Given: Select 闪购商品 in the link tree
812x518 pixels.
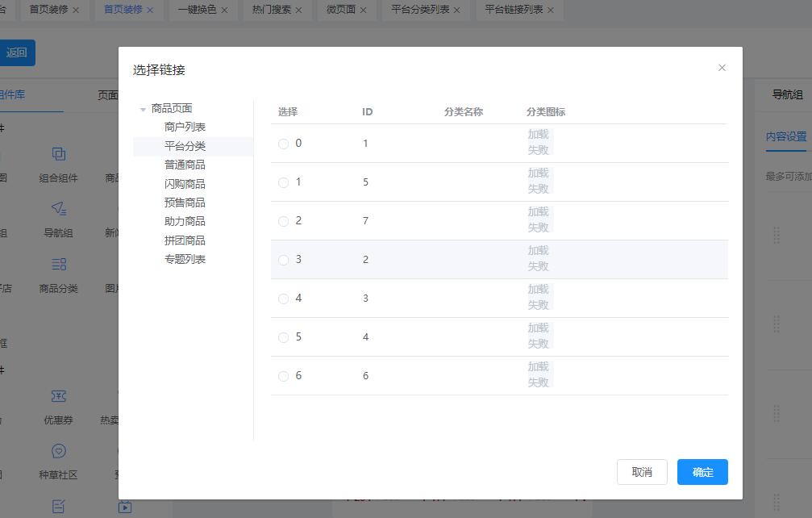Looking at the screenshot, I should coord(185,184).
